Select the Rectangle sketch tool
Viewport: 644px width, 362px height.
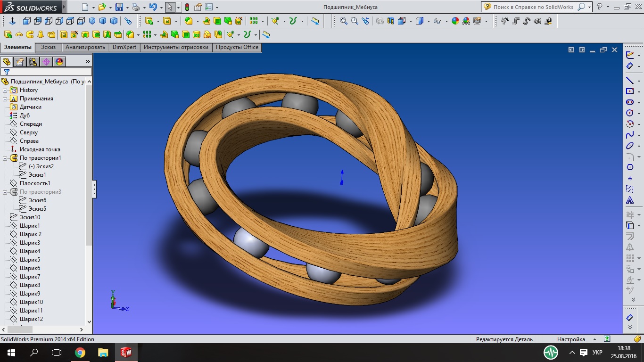630,91
